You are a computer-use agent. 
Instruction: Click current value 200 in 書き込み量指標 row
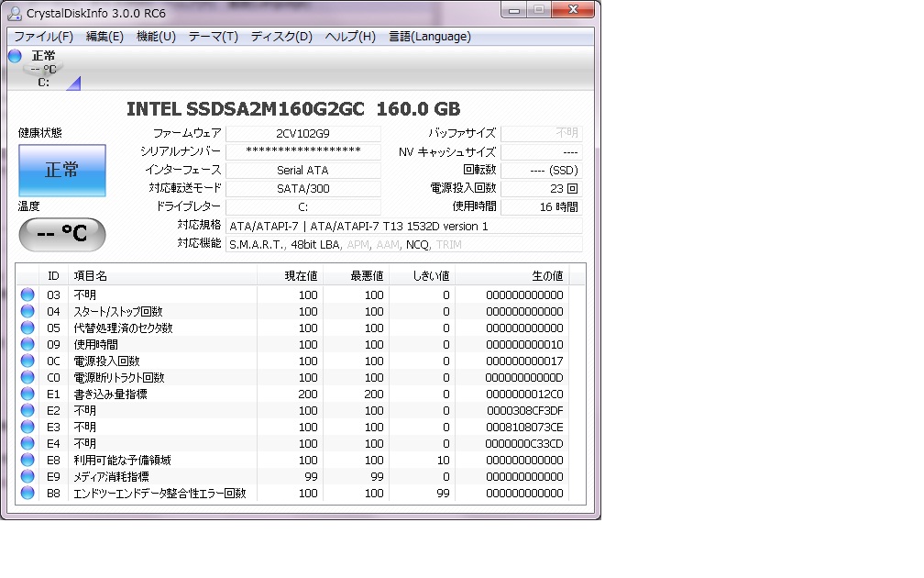308,394
